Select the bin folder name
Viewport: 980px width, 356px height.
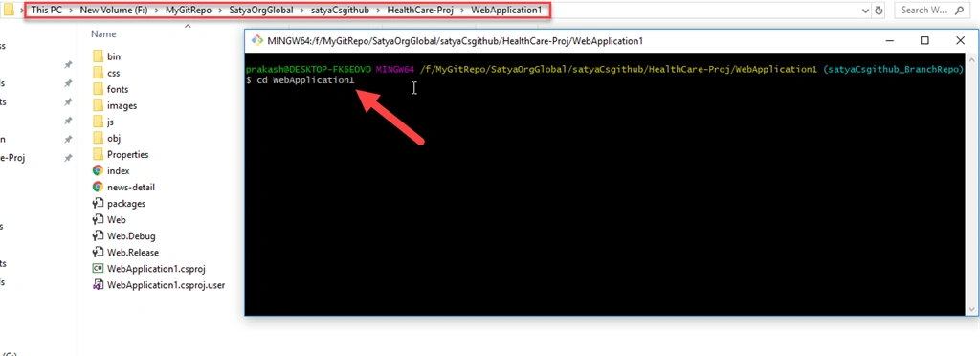pos(114,56)
